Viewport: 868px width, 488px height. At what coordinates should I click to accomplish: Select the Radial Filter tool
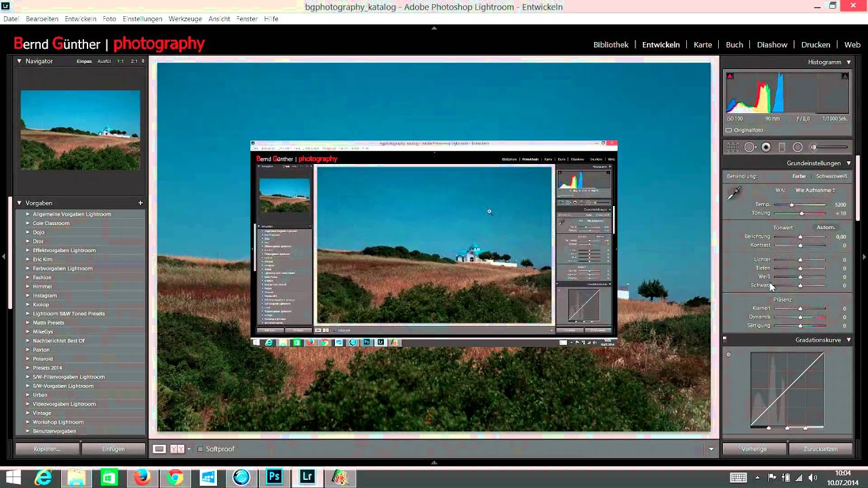click(797, 147)
